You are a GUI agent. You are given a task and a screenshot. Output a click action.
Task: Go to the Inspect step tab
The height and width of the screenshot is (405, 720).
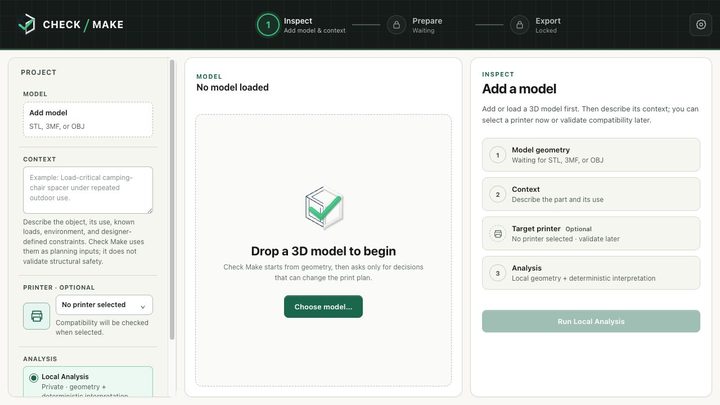coord(301,25)
